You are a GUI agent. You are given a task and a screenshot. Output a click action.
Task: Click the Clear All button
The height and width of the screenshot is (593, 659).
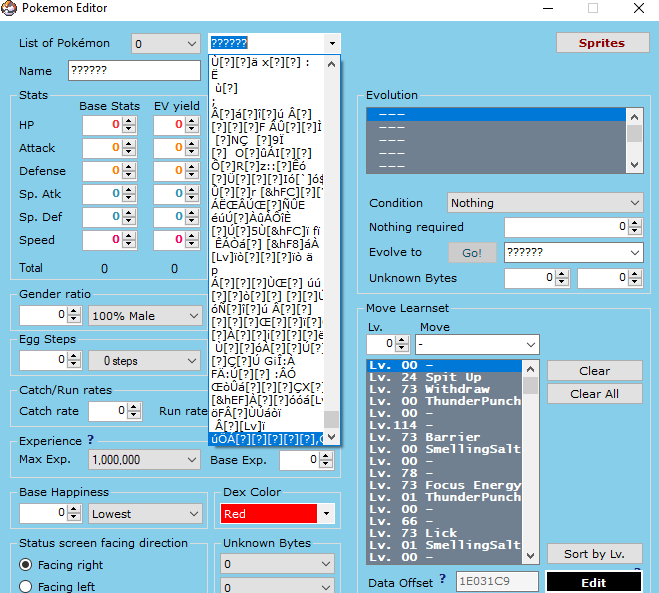pyautogui.click(x=594, y=394)
